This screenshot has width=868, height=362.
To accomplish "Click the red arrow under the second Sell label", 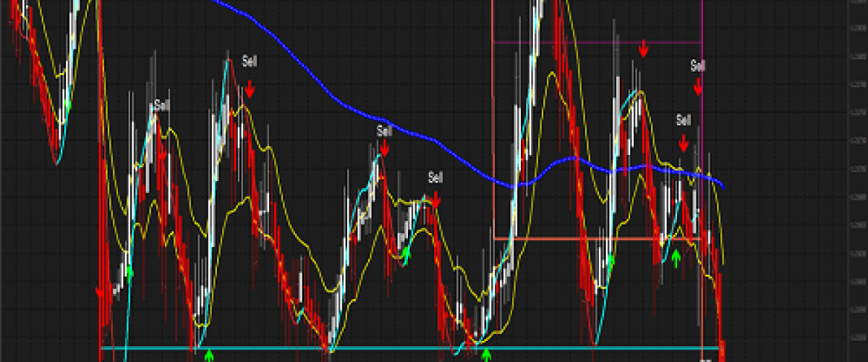I will point(250,89).
